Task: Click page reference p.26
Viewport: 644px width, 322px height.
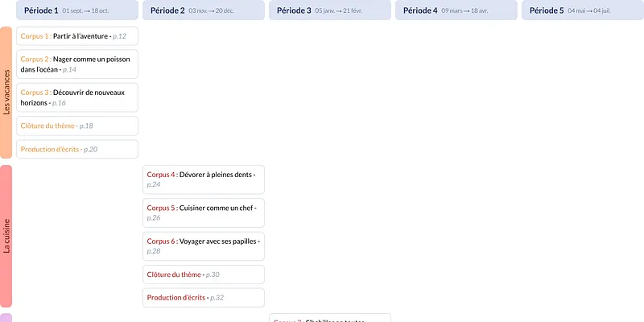Action: click(x=154, y=217)
